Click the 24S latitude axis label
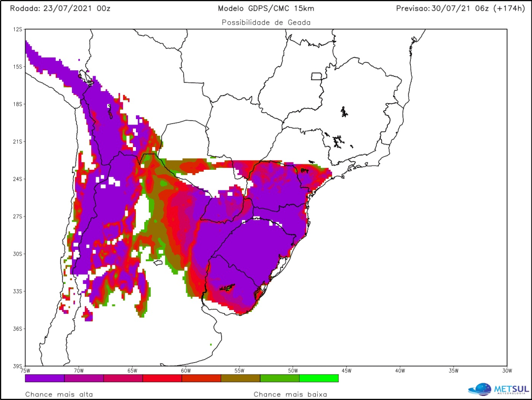 pos(18,179)
